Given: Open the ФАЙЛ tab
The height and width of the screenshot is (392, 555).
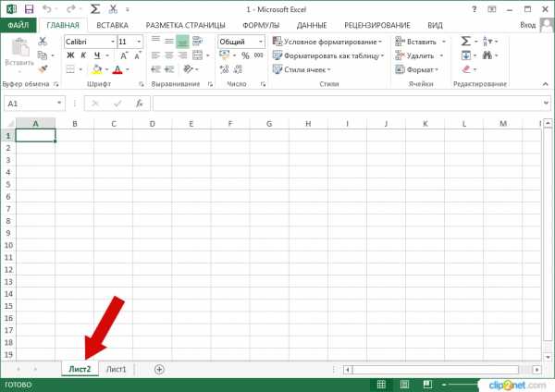Looking at the screenshot, I should coord(18,25).
